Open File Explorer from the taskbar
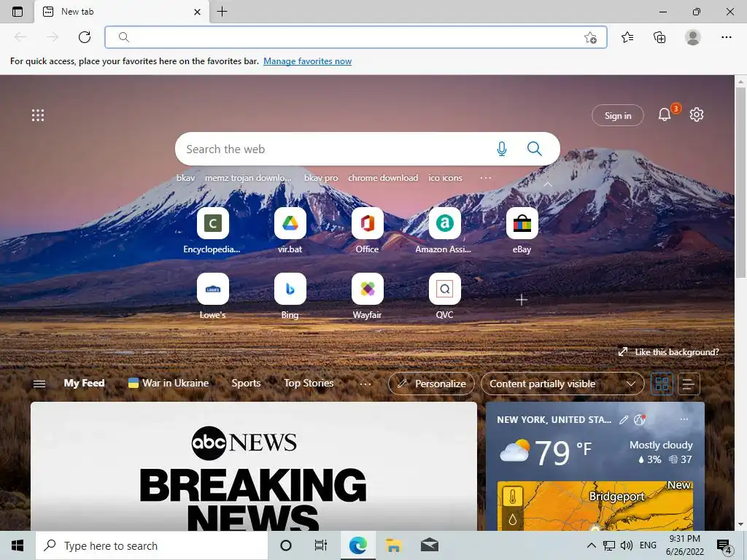The image size is (747, 560). point(393,545)
